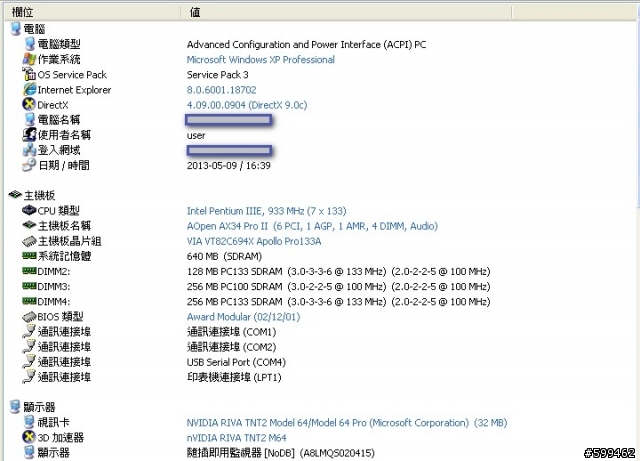Open the Intel Pentium IIIE, 933 MHz link

pos(267,211)
